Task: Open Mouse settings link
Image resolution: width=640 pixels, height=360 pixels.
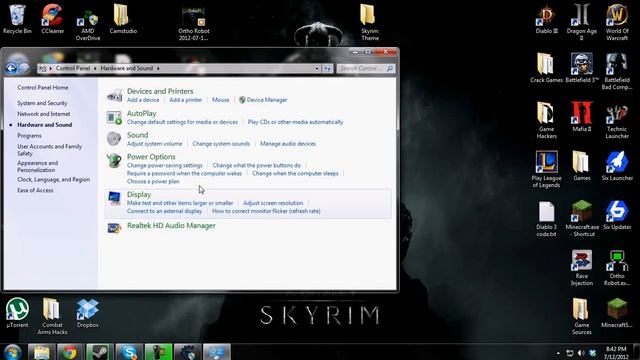Action: (220, 100)
